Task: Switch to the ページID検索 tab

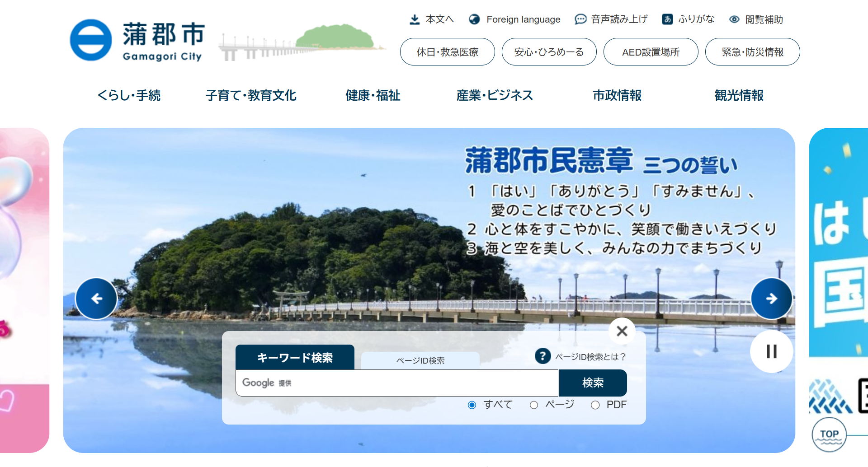Action: (420, 360)
